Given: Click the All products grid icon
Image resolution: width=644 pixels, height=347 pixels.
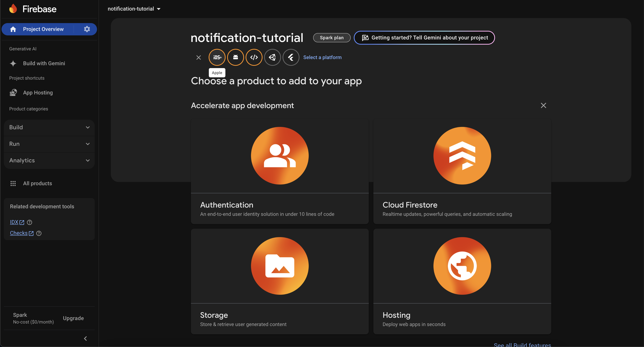Looking at the screenshot, I should pos(13,184).
